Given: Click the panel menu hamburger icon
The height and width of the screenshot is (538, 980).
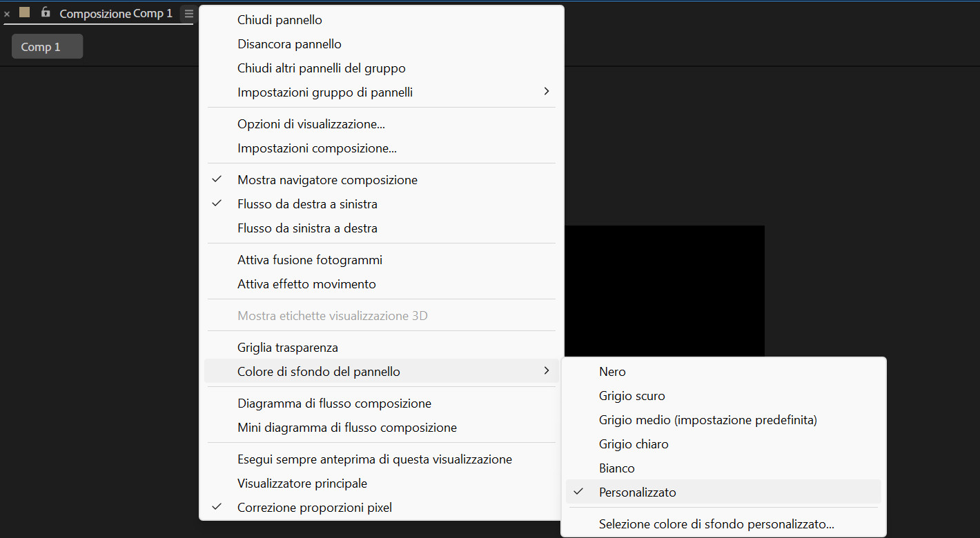Looking at the screenshot, I should pos(189,14).
